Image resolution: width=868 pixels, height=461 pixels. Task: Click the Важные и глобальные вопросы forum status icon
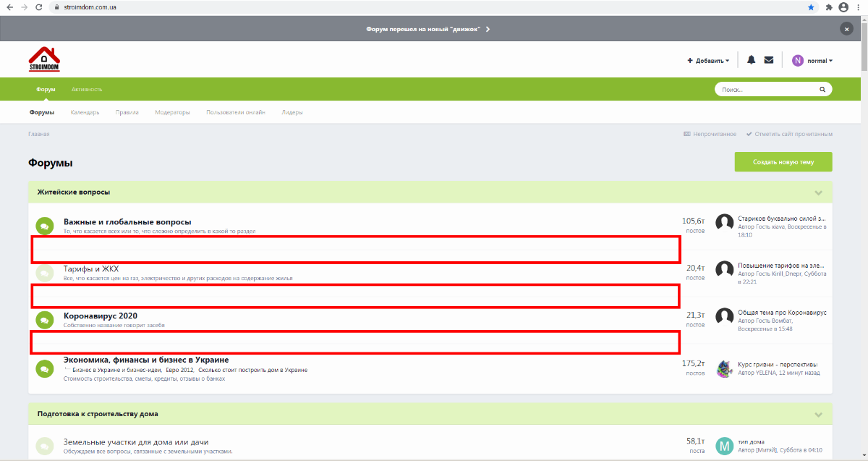(44, 226)
